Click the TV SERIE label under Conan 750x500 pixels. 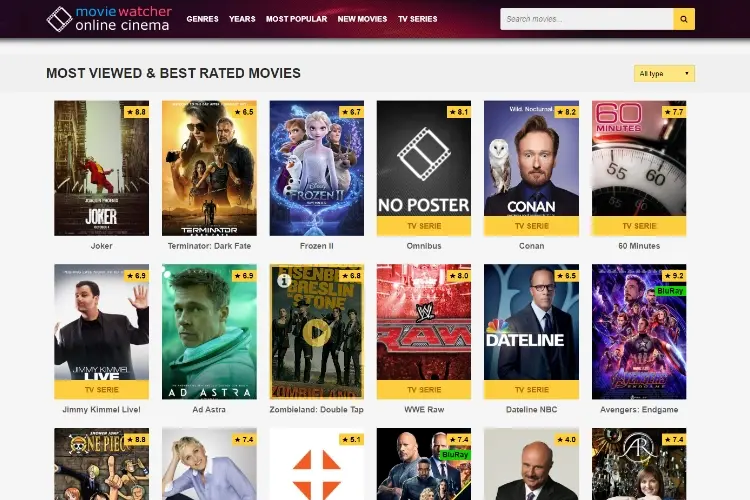pos(531,226)
